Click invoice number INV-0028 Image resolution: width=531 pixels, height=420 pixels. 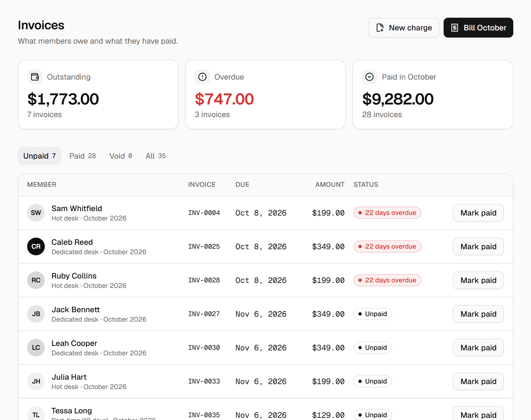tap(204, 280)
